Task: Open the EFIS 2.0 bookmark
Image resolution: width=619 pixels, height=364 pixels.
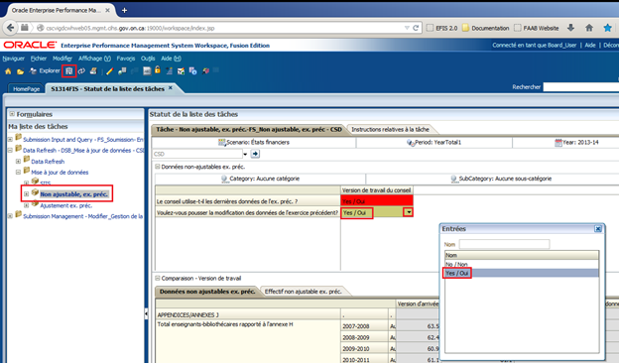Action: 441,28
